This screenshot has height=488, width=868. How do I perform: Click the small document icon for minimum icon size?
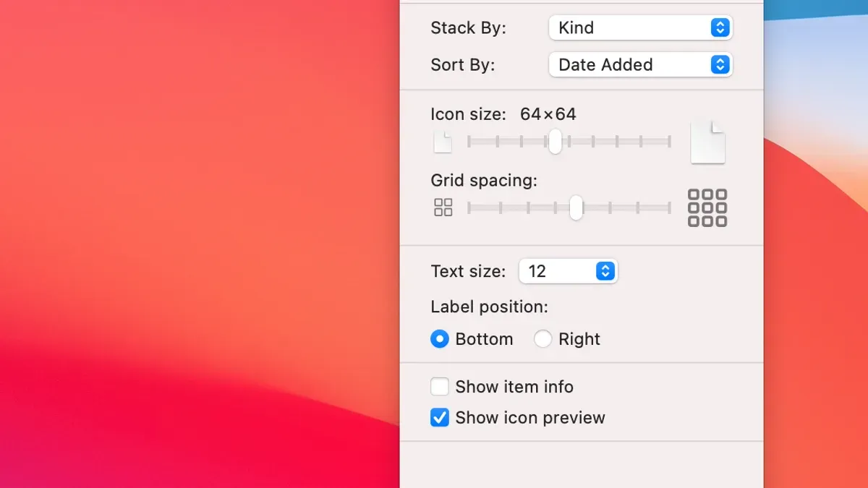click(x=443, y=142)
